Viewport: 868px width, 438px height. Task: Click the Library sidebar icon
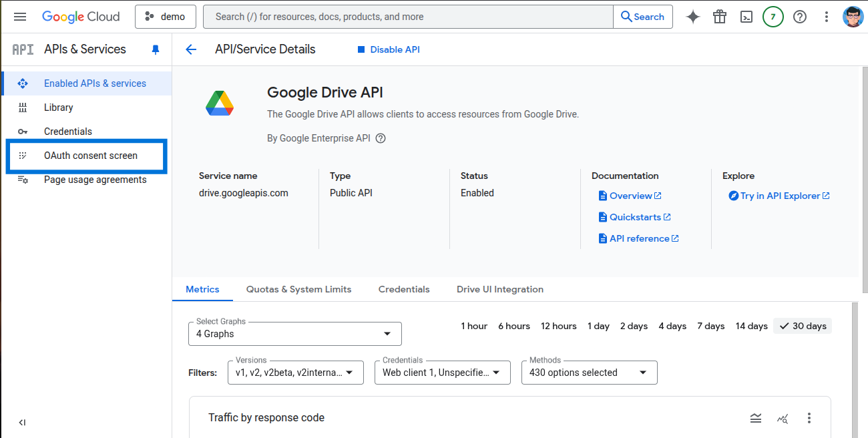(23, 107)
